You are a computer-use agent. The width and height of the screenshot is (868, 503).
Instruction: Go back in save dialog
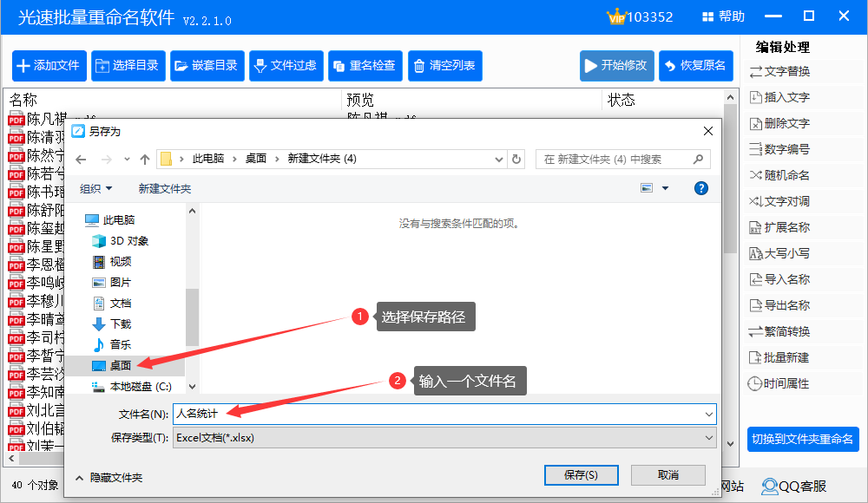pyautogui.click(x=81, y=160)
